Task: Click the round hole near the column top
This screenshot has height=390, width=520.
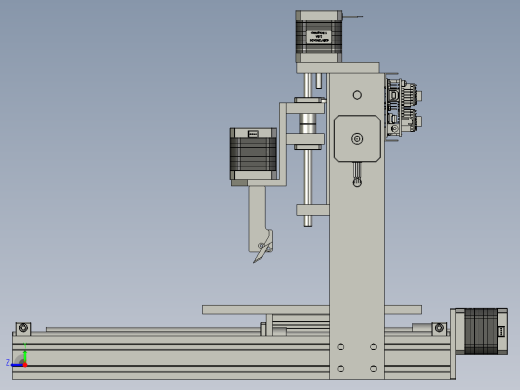Action: point(357,95)
